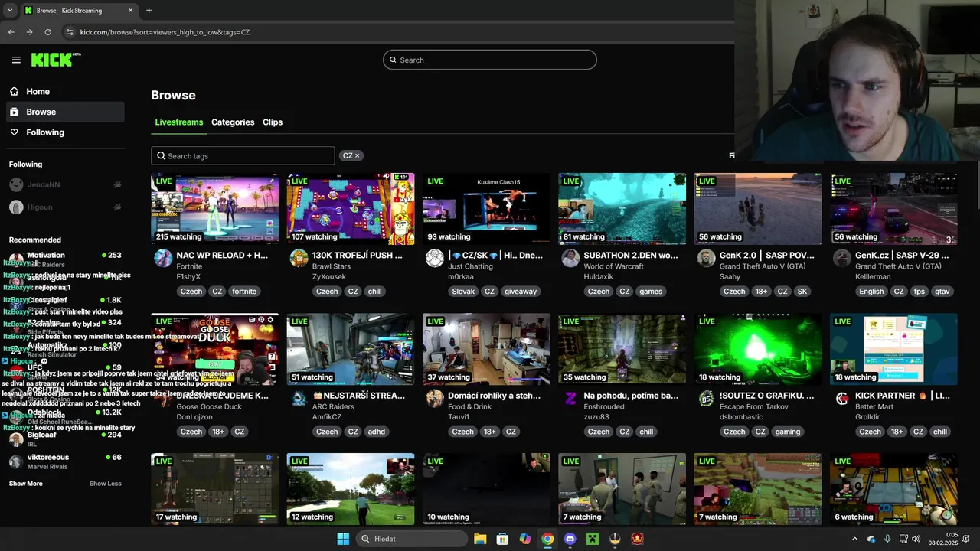Viewport: 980px width, 551px height.
Task: Open ZyXousek Brawl Stars stream thumbnail
Action: coord(351,208)
